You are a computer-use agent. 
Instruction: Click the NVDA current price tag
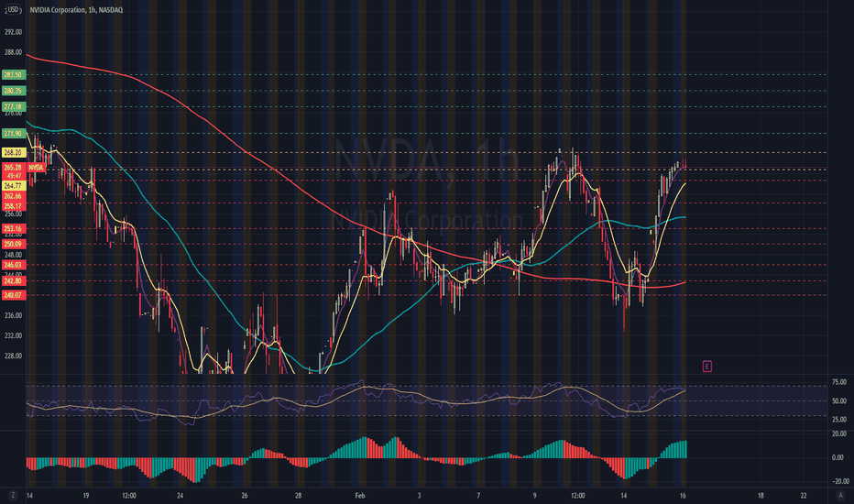(x=36, y=168)
